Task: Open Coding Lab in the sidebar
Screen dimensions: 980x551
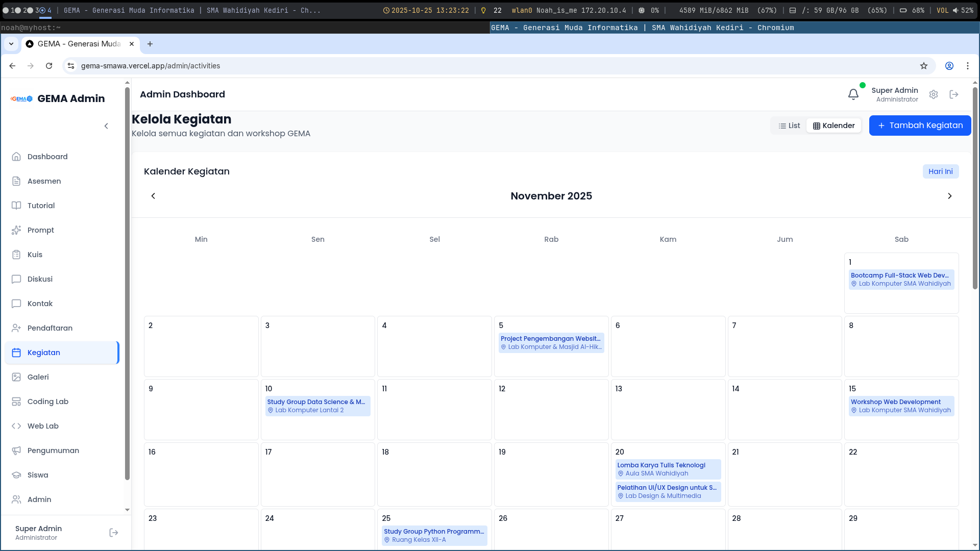Action: click(x=47, y=402)
